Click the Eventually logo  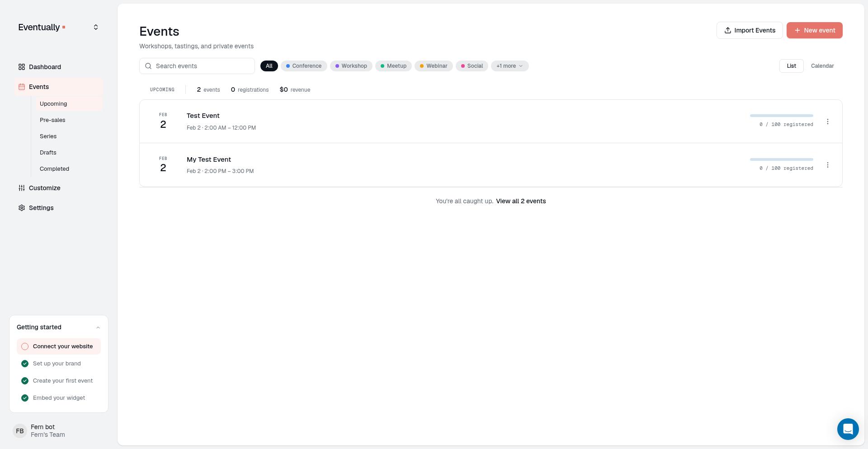42,28
